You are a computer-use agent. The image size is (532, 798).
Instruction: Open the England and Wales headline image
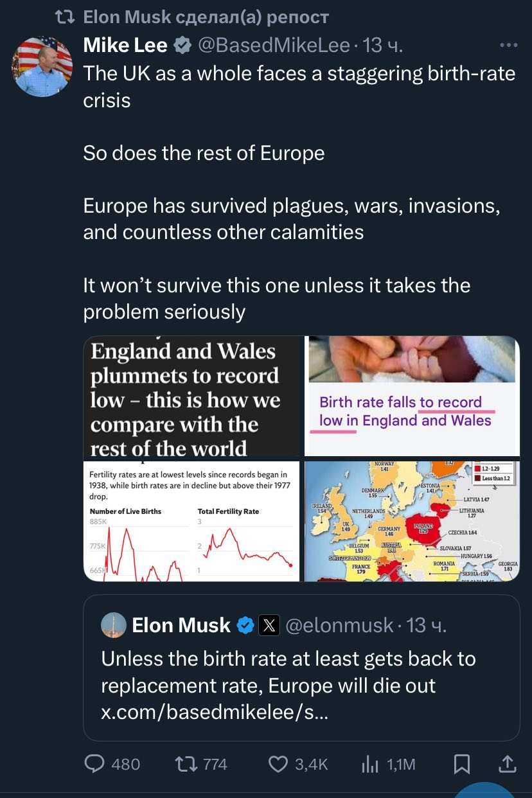pyautogui.click(x=191, y=396)
